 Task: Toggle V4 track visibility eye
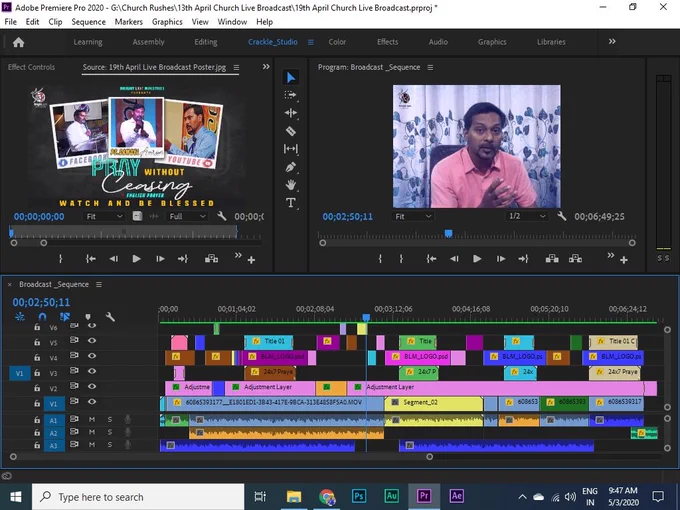[x=92, y=356]
